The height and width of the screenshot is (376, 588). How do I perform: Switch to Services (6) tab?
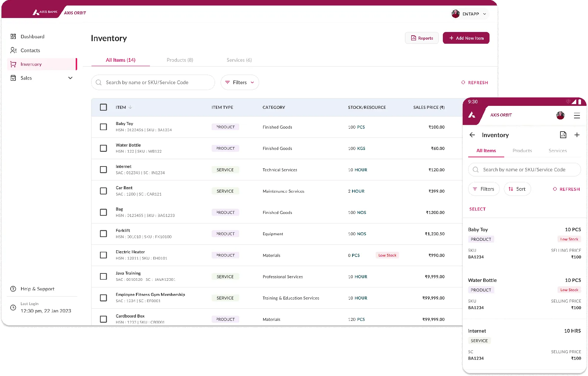point(239,60)
